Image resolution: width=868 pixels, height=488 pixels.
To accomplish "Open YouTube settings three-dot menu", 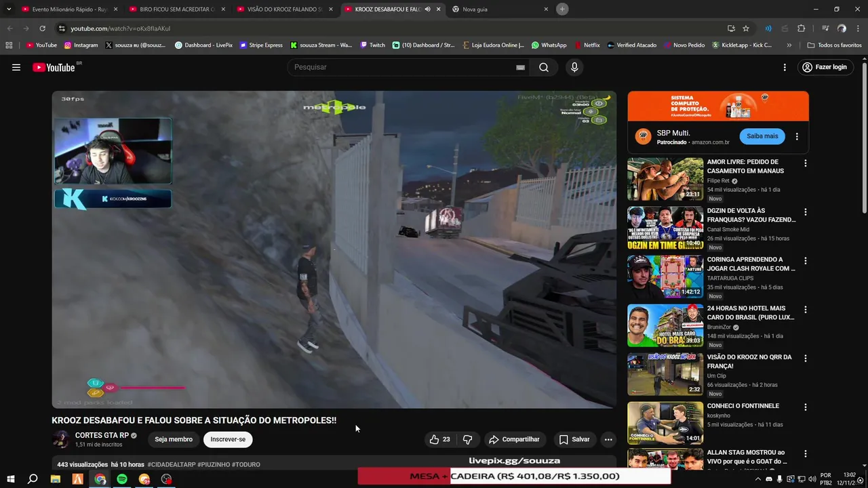I will tap(785, 67).
